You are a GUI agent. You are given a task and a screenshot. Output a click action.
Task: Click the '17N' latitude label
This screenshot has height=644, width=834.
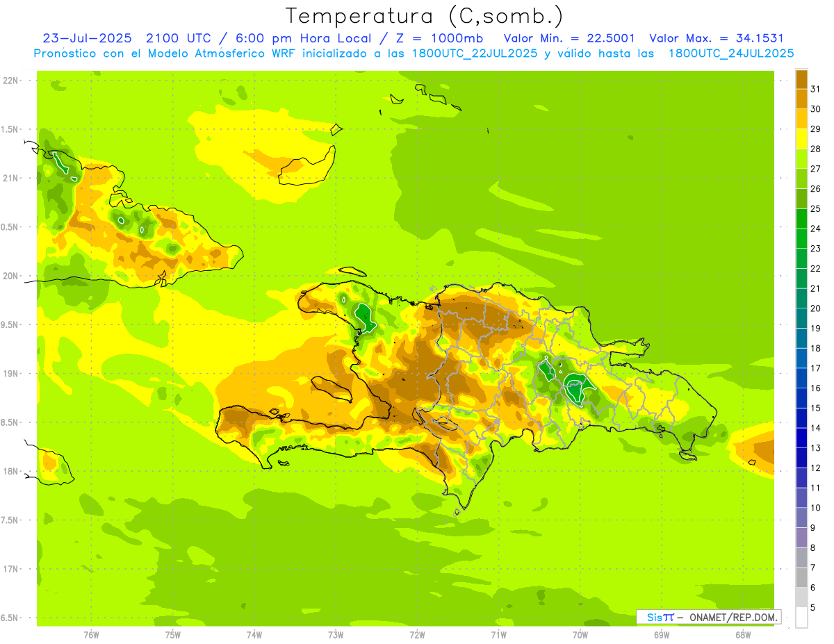coord(10,569)
